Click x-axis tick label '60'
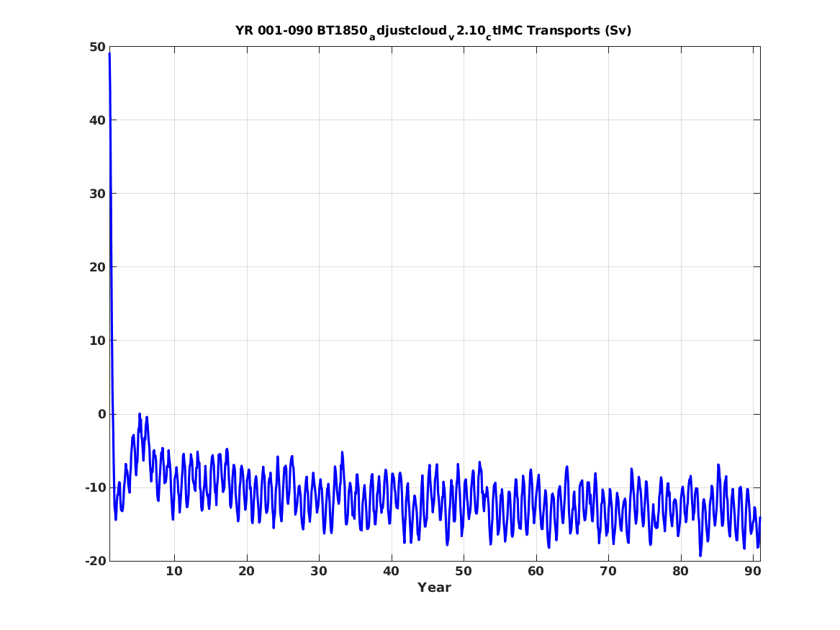This screenshot has height=630, width=840. point(536,572)
